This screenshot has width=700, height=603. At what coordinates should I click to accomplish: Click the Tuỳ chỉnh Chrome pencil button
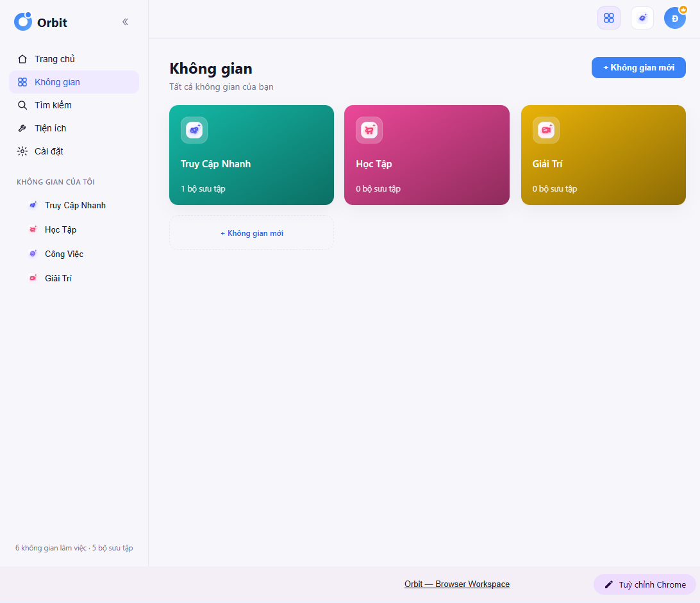click(645, 584)
